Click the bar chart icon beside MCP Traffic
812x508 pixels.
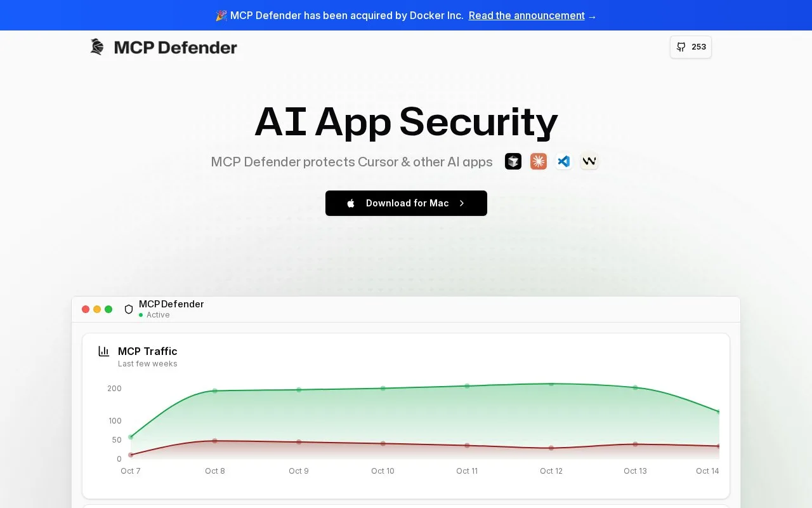tap(104, 351)
